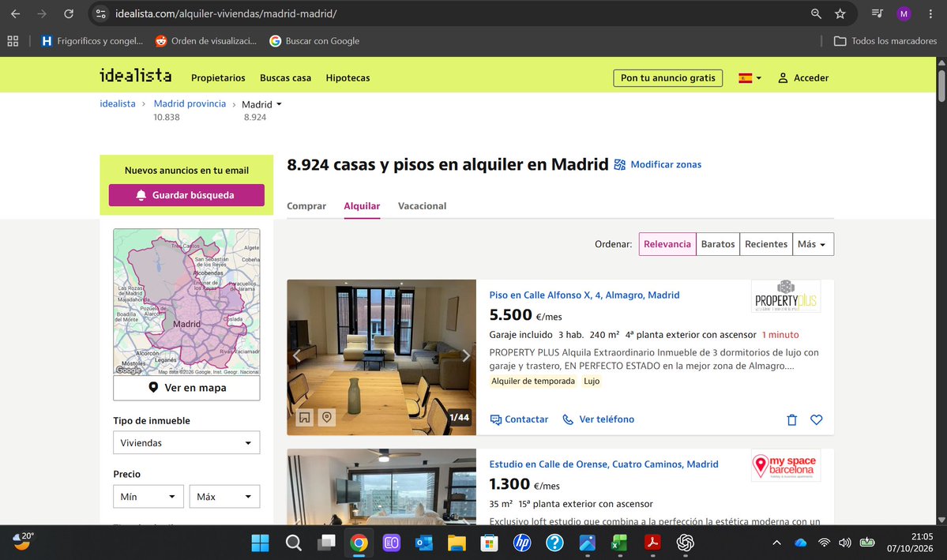
Task: Favorite the Alfonso X listing heart icon
Action: pyautogui.click(x=816, y=420)
